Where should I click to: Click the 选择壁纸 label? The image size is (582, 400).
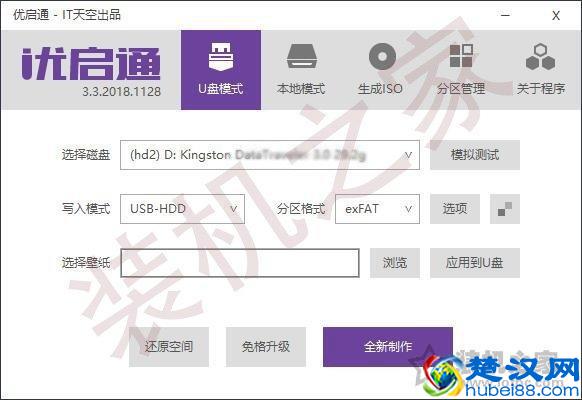point(86,263)
